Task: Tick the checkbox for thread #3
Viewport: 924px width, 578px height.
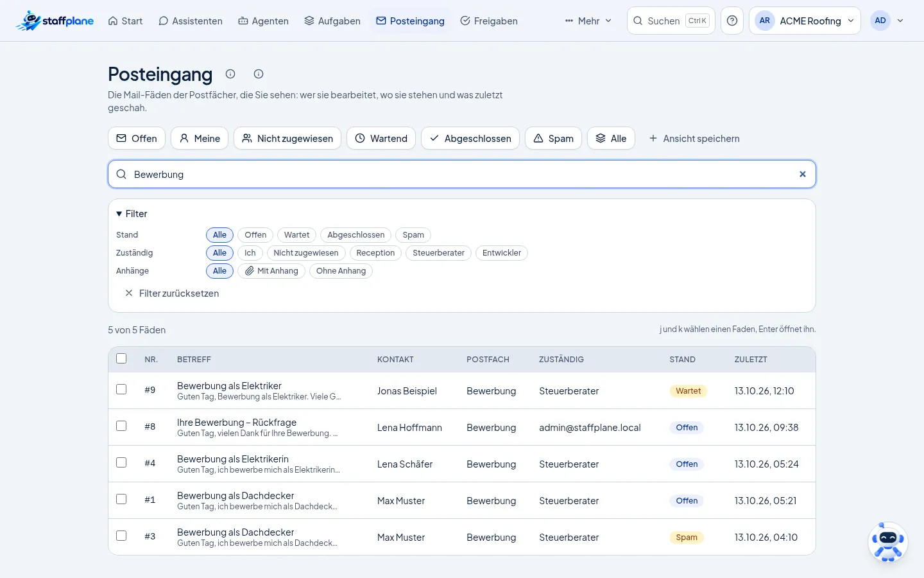Action: point(121,536)
